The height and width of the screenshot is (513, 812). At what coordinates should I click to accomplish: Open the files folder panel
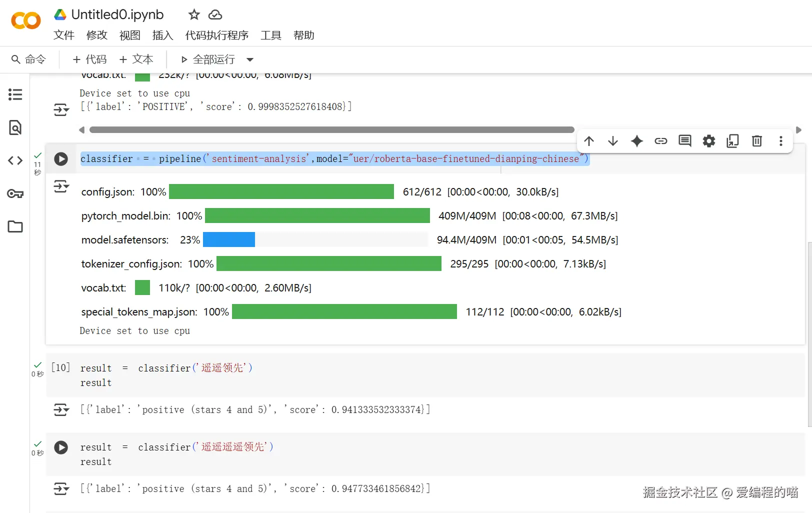click(x=15, y=226)
